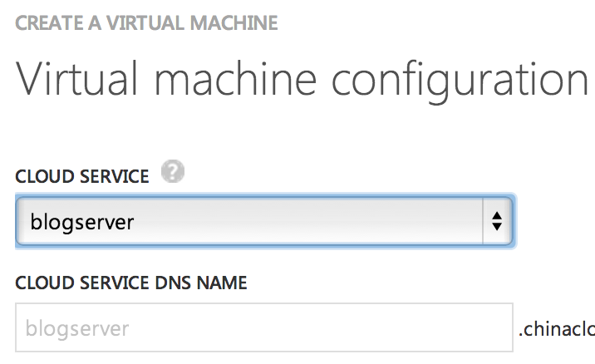595x364 pixels.
Task: Click the "CLOUD SERVICE" field label
Action: point(82,175)
